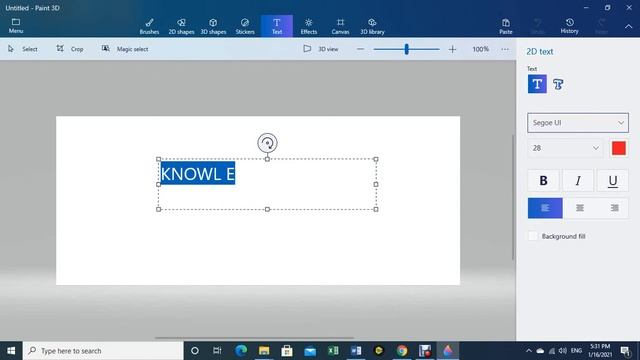This screenshot has height=360, width=640.
Task: Select the 3D text mode button
Action: coord(558,84)
